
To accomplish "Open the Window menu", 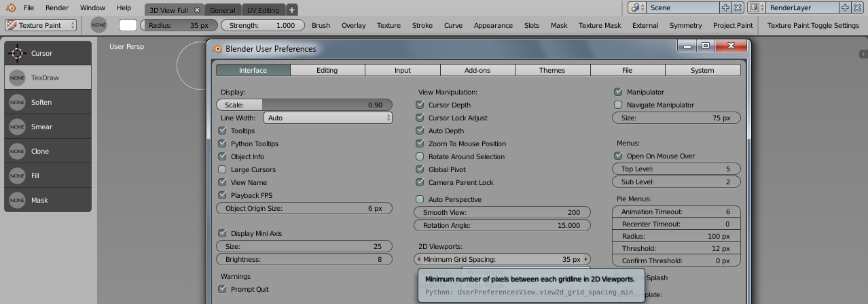I will tap(92, 8).
